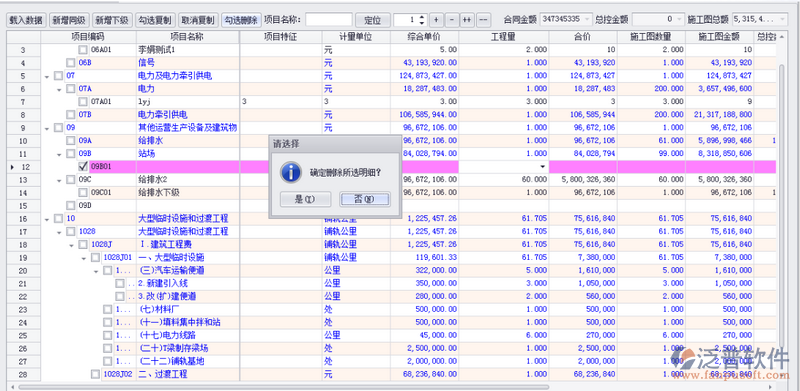Increase the spinner value with up arrow

coord(421,17)
